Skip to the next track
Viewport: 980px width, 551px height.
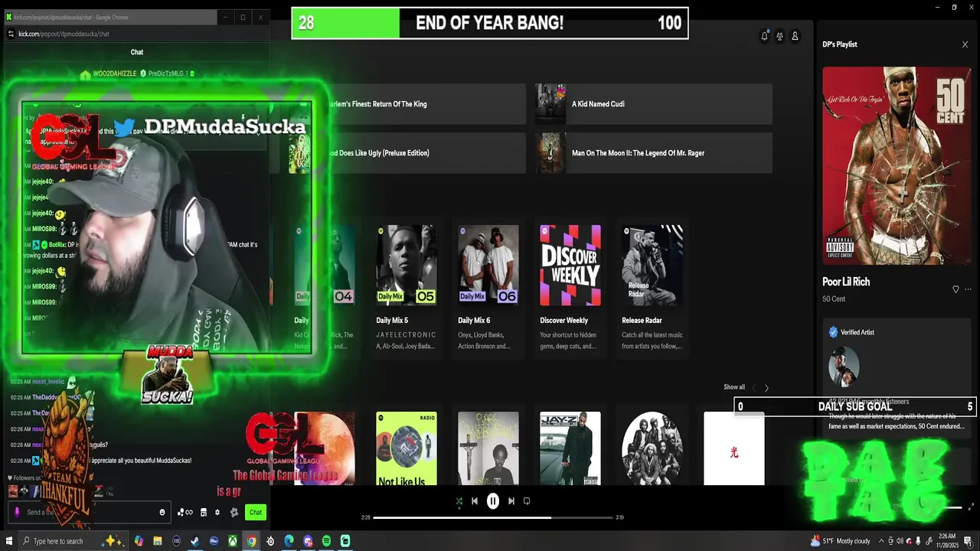pos(511,501)
